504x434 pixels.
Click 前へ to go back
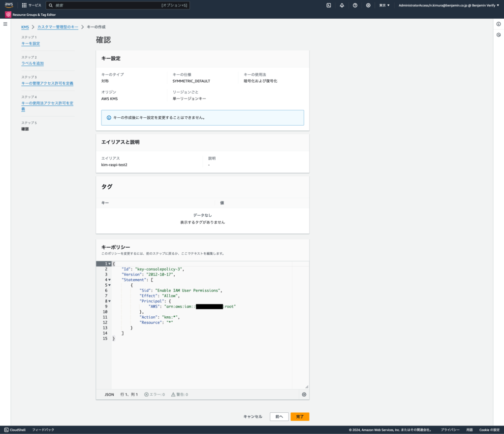coord(279,417)
